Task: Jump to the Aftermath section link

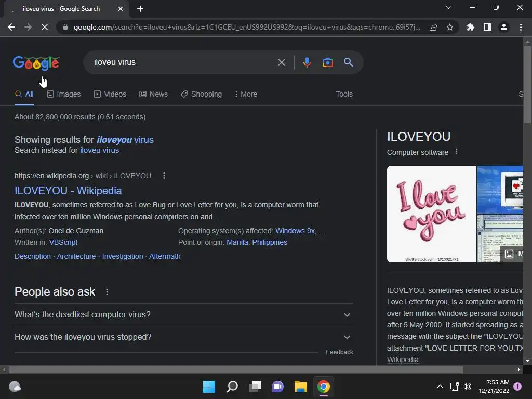Action: [165, 256]
